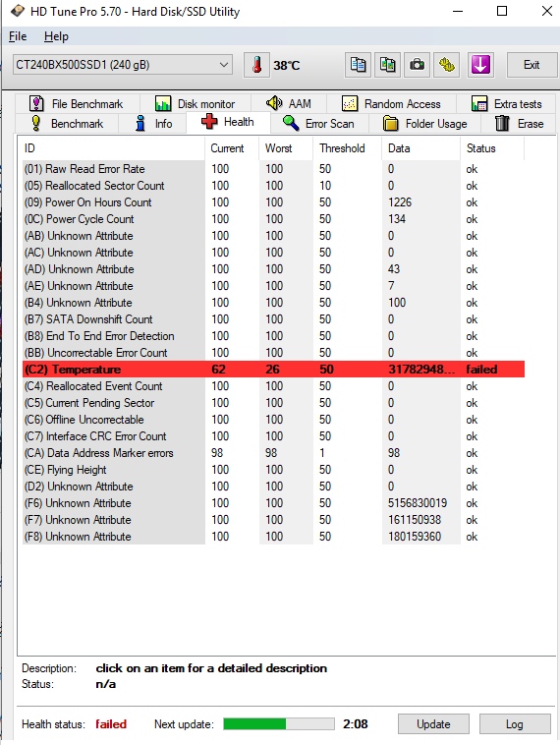Viewport: 560px width, 745px height.
Task: Open the File menu
Action: pos(18,36)
